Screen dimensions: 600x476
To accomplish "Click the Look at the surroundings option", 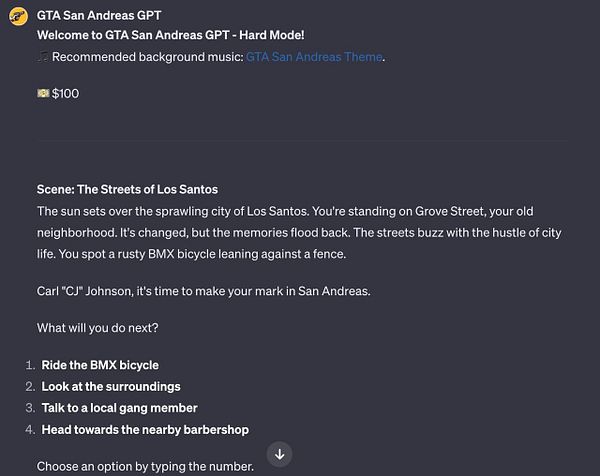I will (111, 386).
